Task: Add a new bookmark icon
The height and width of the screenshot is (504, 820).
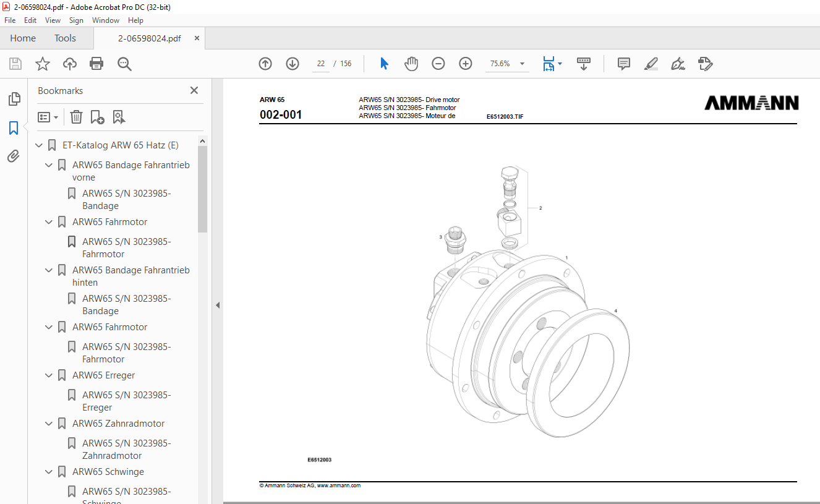Action: pos(97,117)
